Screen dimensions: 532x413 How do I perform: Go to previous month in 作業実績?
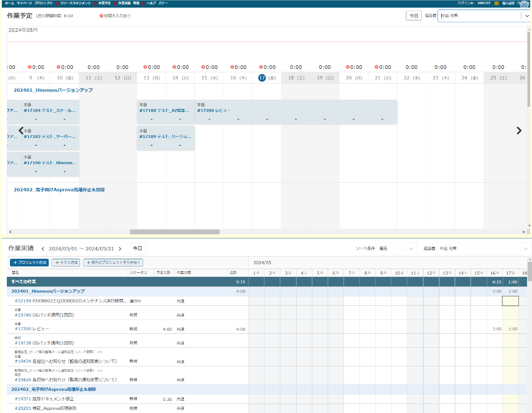[x=43, y=249]
